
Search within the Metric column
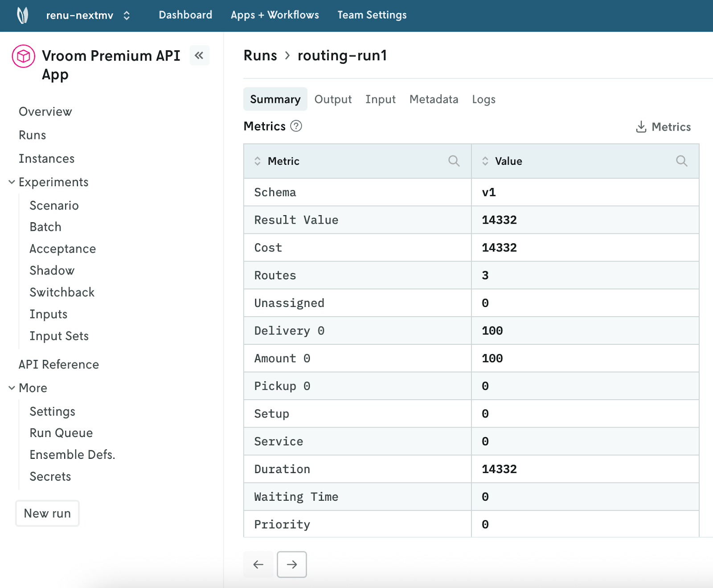coord(454,161)
